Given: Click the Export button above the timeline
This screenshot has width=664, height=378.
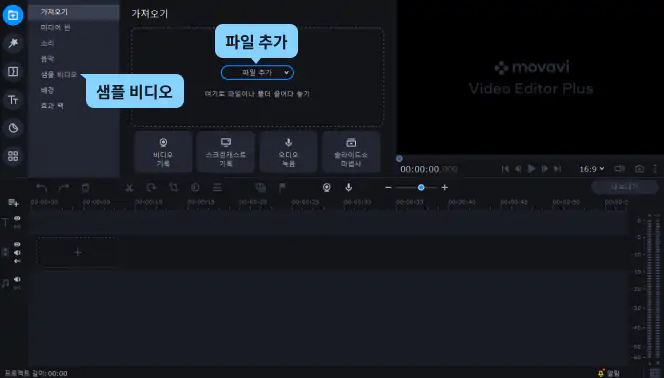Looking at the screenshot, I should coord(625,187).
